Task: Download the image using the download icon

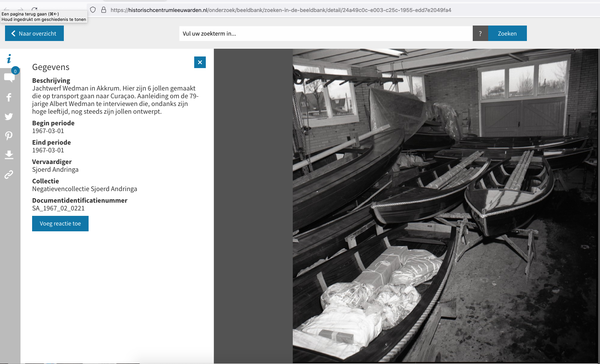Action: [9, 155]
